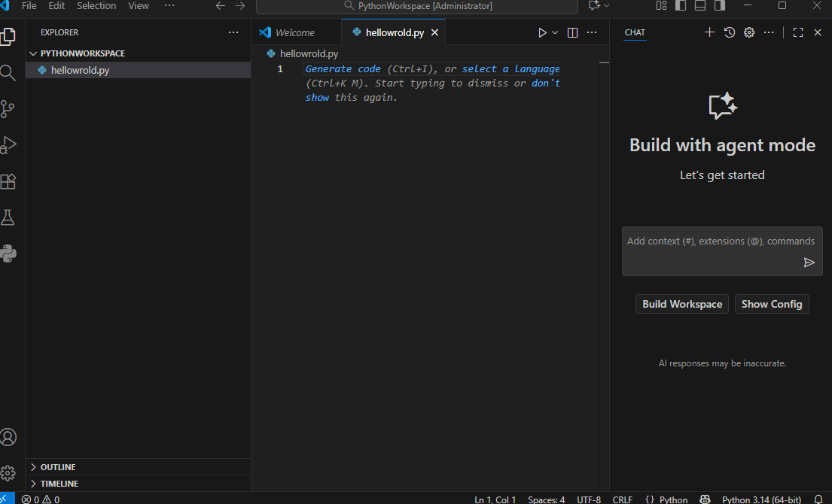Open notifications bell in status bar
The image size is (832, 504).
pyautogui.click(x=818, y=499)
